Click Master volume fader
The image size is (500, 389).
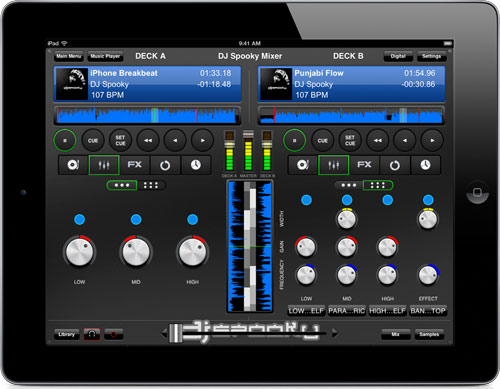point(248,135)
